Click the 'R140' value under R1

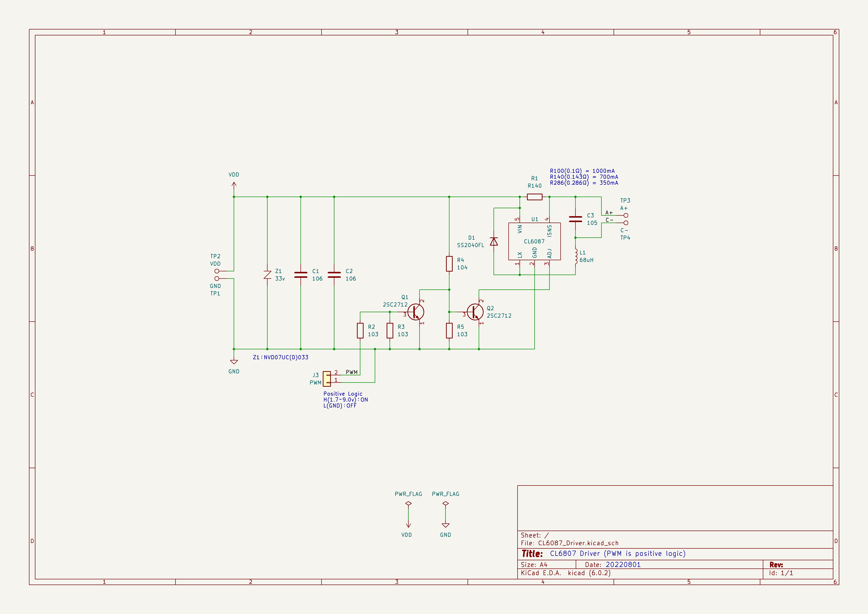click(x=535, y=186)
